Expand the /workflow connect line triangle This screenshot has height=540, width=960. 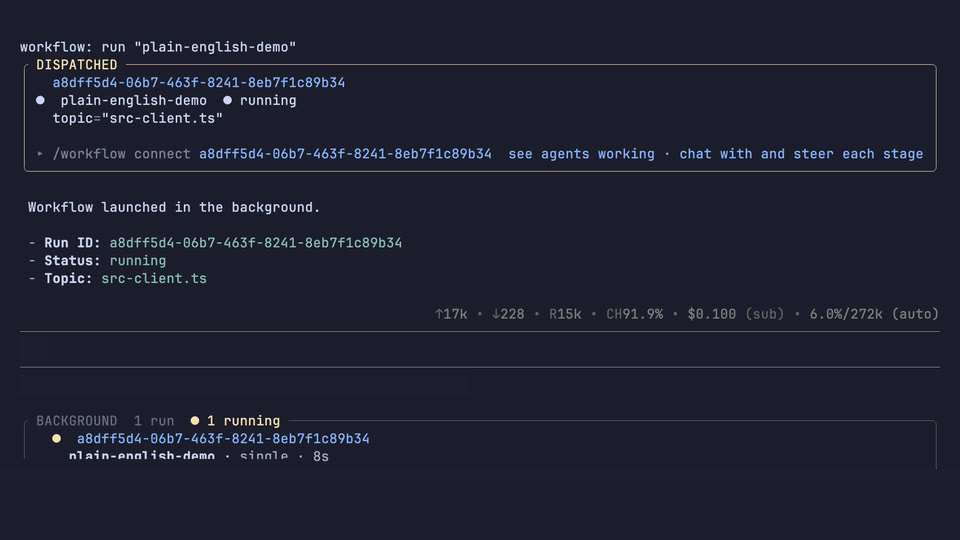click(x=40, y=154)
